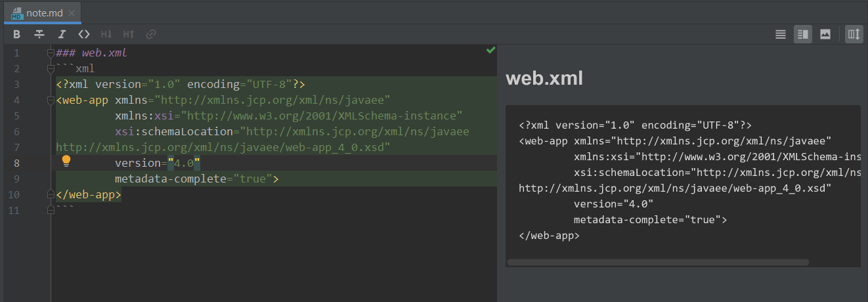
Task: Decrease header level button
Action: tap(106, 34)
